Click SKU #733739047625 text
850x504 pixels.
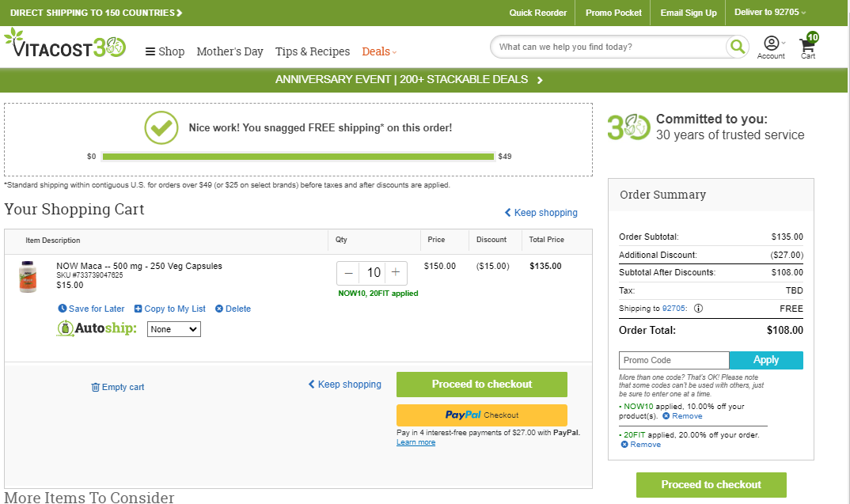coord(89,275)
